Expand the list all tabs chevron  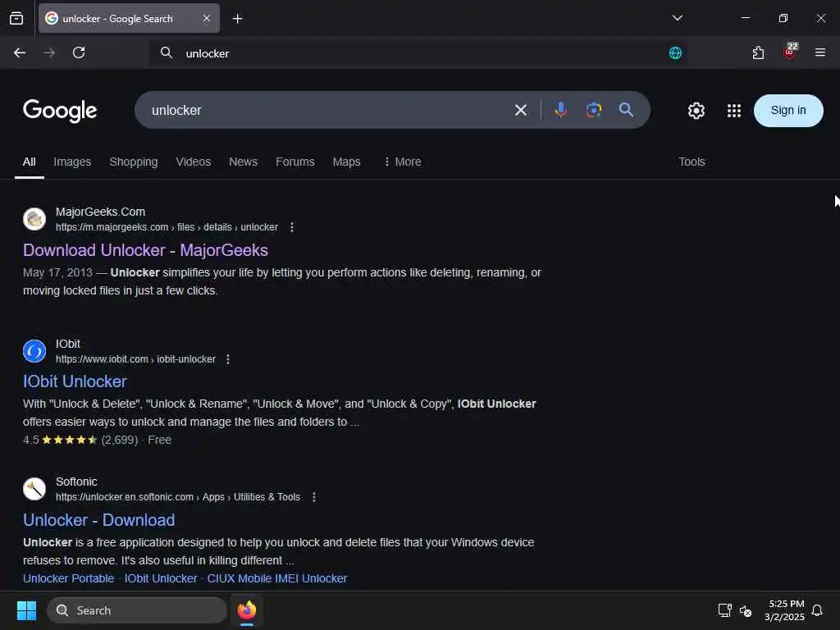[677, 18]
